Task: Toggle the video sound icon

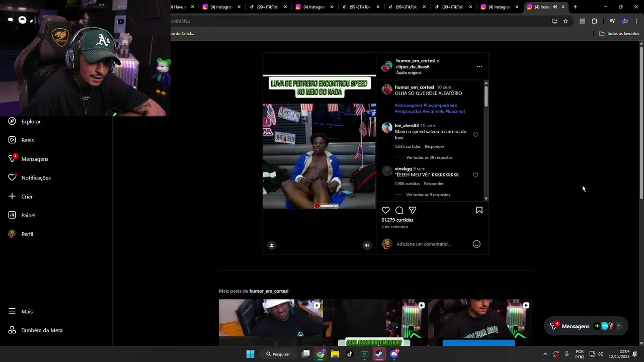Action: (x=367, y=245)
